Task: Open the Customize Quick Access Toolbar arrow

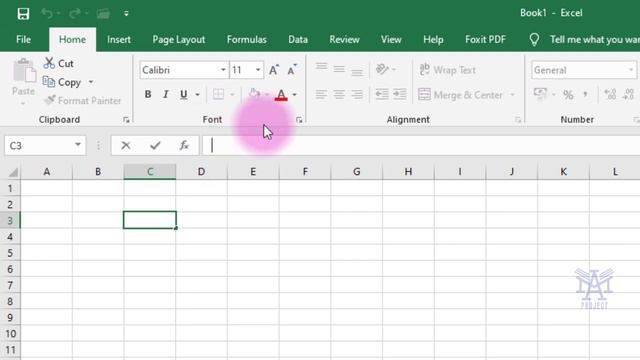Action: pos(126,13)
